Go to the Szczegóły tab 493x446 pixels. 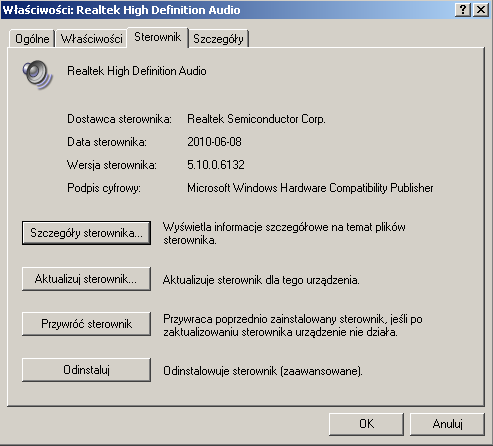tap(218, 39)
